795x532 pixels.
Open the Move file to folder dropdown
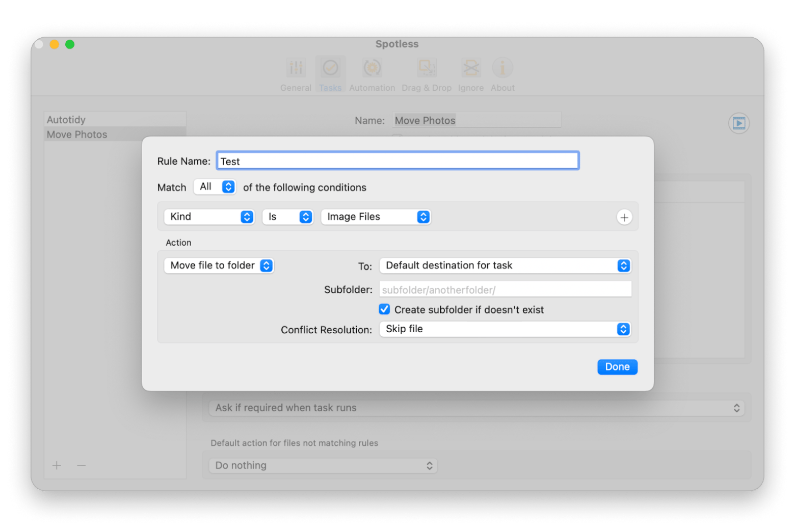point(219,265)
